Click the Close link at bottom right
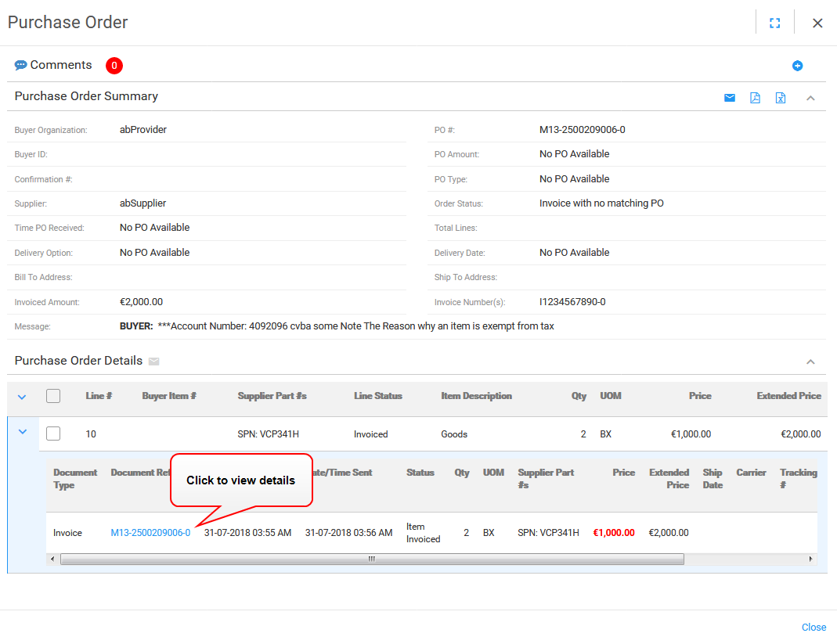Image resolution: width=837 pixels, height=644 pixels. coord(814,627)
